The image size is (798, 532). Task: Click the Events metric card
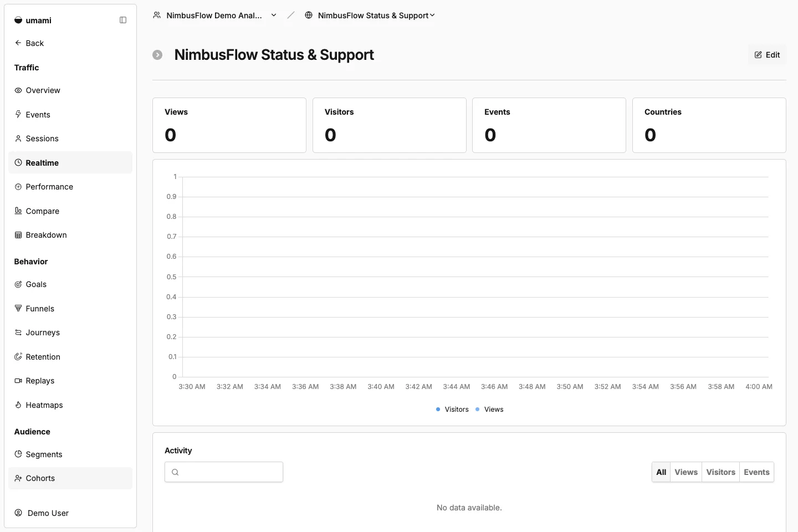point(549,125)
